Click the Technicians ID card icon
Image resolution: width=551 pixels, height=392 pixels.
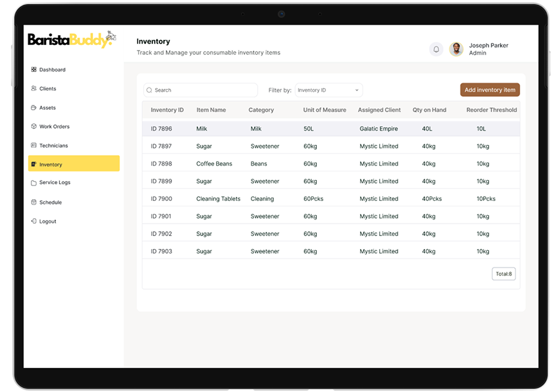coord(34,145)
